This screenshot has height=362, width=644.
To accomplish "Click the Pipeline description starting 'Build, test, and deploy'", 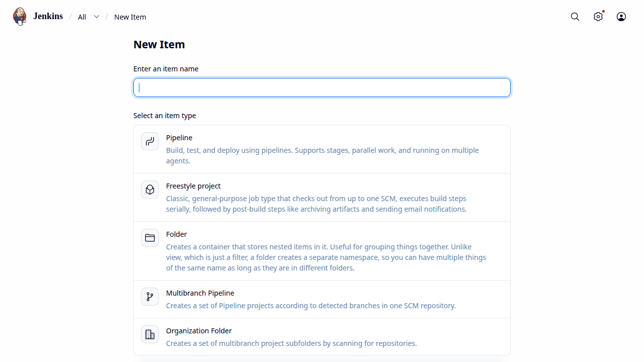I will click(x=323, y=155).
